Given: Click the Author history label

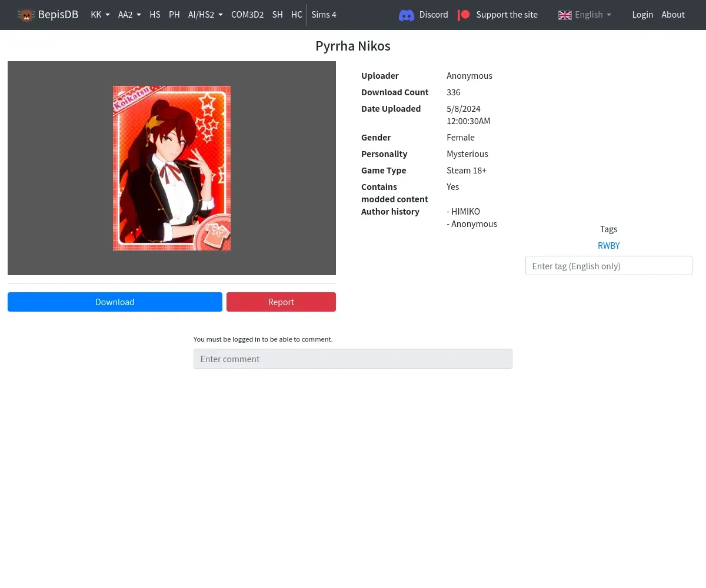Looking at the screenshot, I should point(390,212).
